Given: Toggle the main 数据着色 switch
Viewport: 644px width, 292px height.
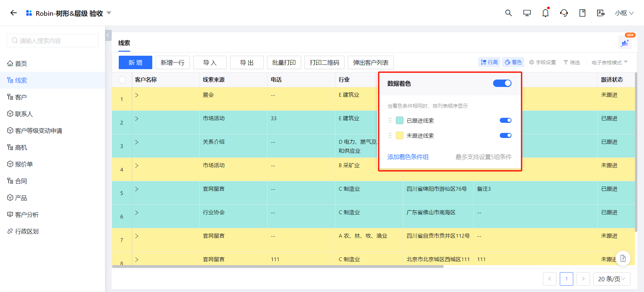Looking at the screenshot, I should 502,83.
